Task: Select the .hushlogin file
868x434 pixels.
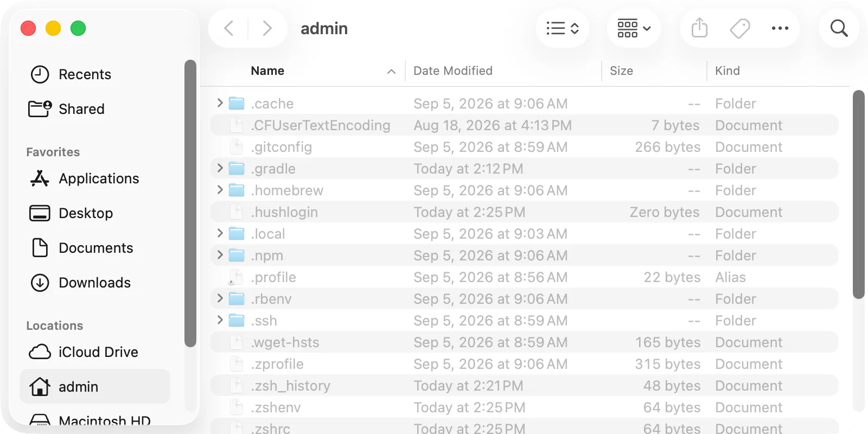Action: (525, 212)
